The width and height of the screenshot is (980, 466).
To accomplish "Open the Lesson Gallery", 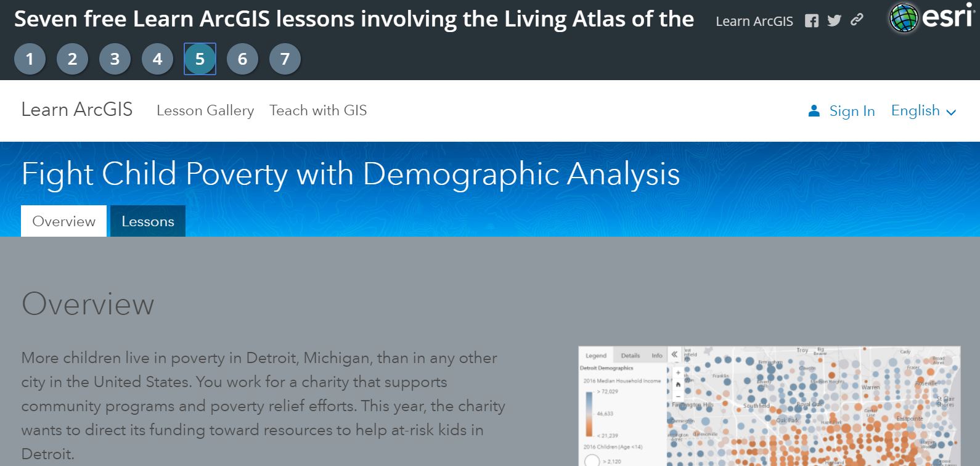I will click(206, 111).
